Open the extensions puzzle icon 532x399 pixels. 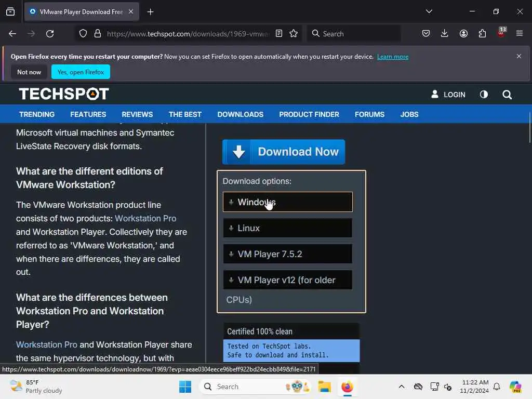482,34
